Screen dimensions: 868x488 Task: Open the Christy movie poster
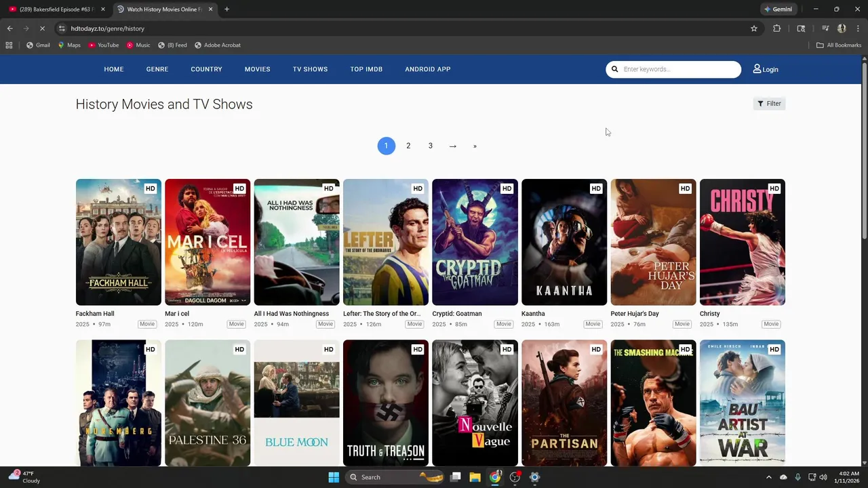[743, 242]
